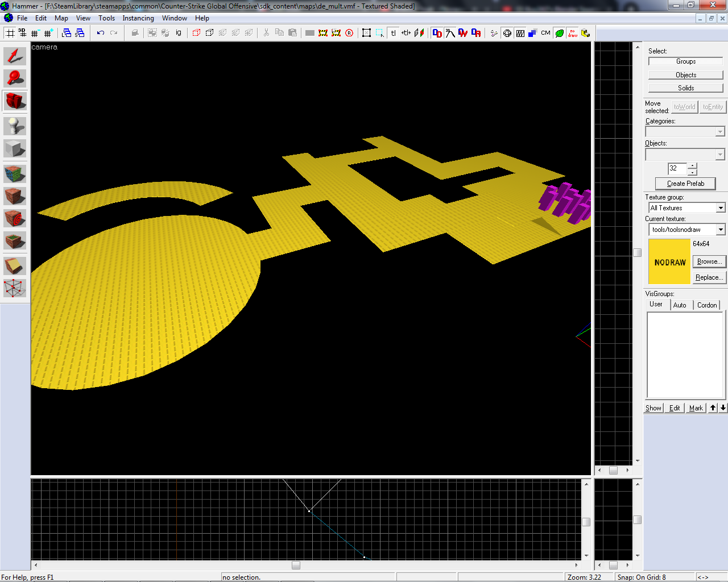Image resolution: width=728 pixels, height=582 pixels.
Task: Click the texture Browse... button
Action: coord(709,261)
